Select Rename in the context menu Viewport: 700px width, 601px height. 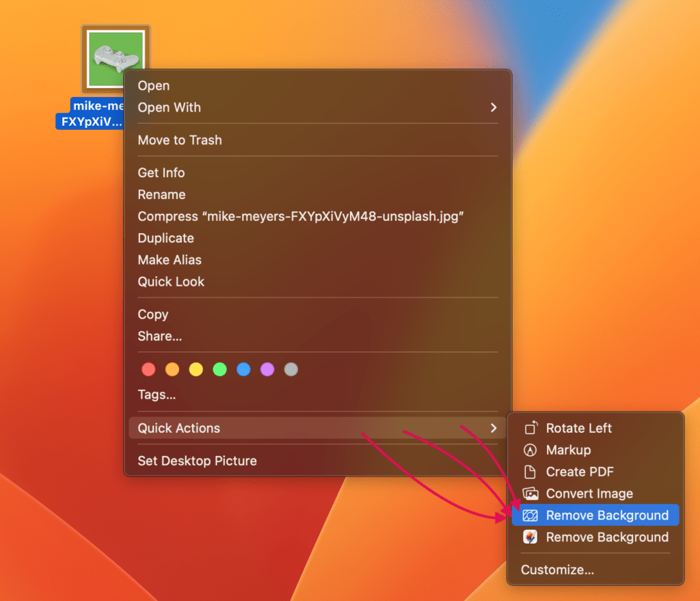point(317,195)
